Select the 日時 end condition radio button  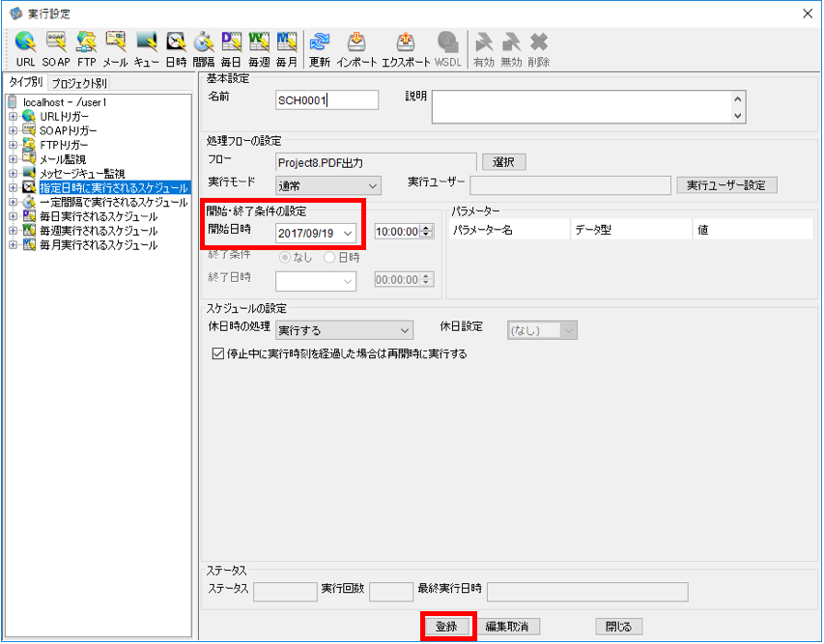[x=329, y=258]
